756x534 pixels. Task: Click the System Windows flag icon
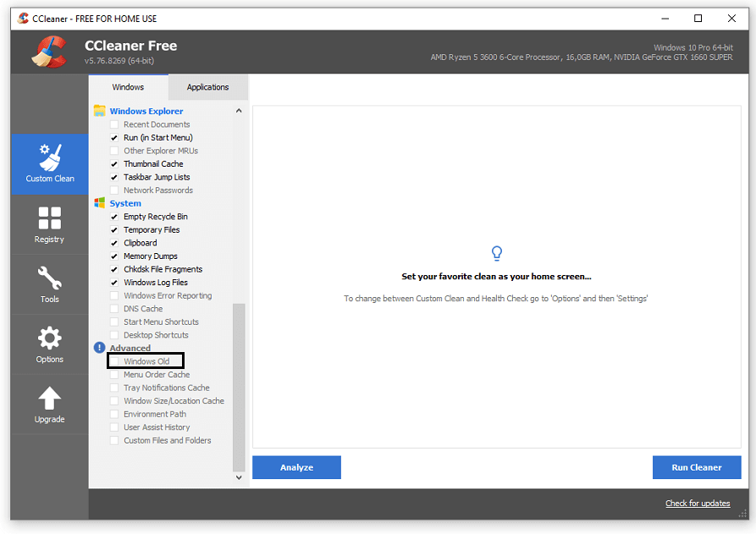(x=100, y=203)
